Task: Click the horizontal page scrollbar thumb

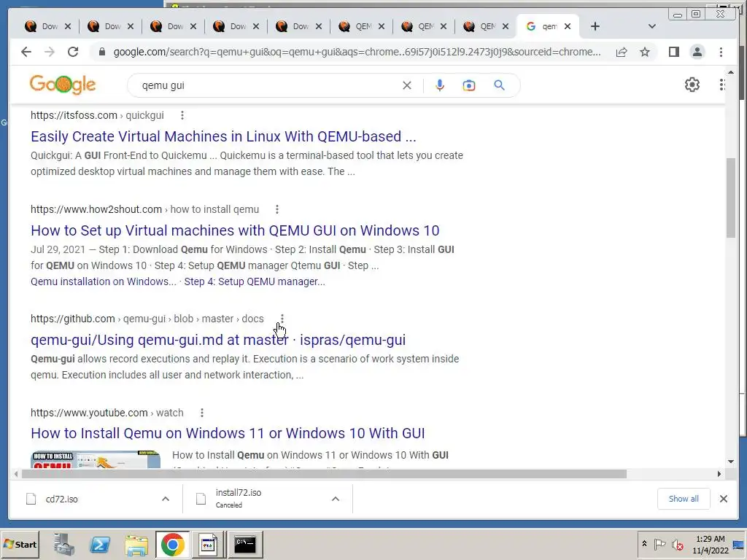Action: coord(324,474)
